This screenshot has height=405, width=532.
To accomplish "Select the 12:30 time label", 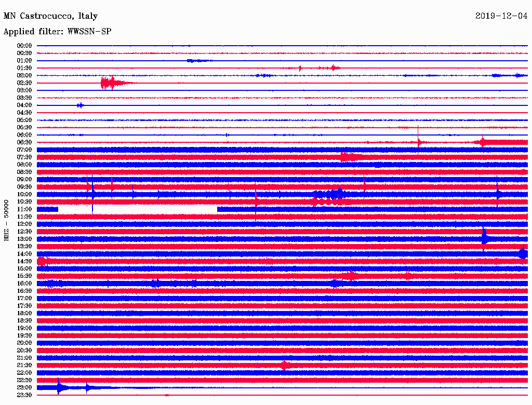I will [x=24, y=232].
